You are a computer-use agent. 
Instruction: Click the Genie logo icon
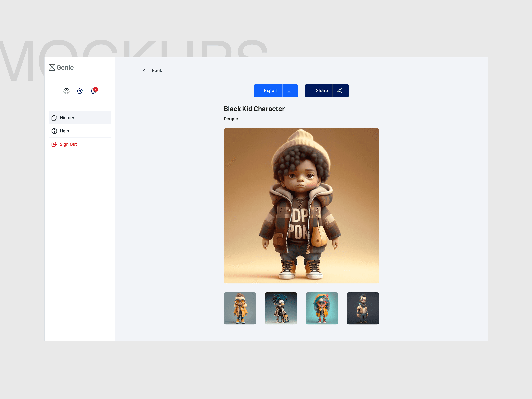tap(52, 67)
